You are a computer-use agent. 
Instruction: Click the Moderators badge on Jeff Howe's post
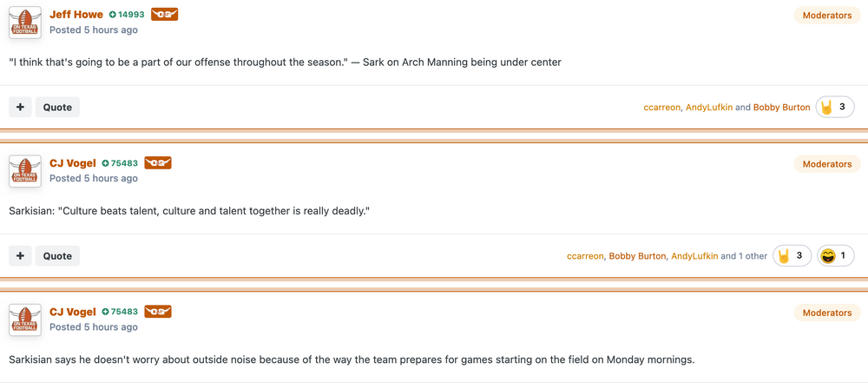(x=826, y=16)
